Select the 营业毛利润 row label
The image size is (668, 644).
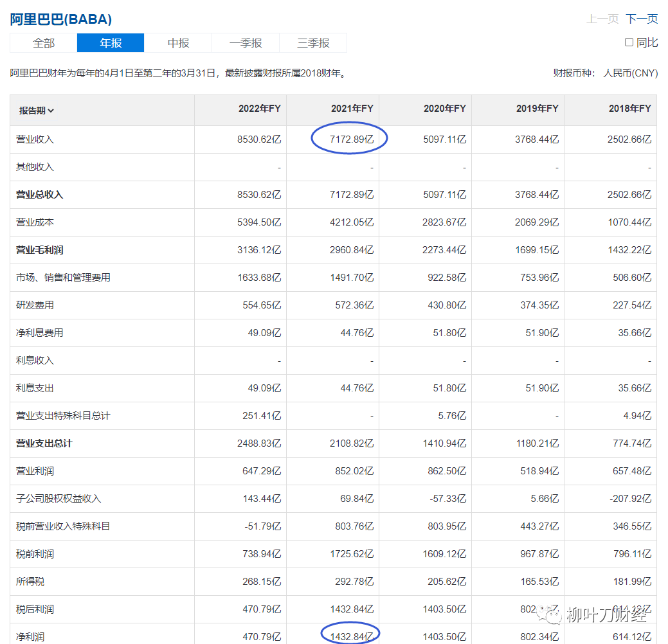point(40,250)
